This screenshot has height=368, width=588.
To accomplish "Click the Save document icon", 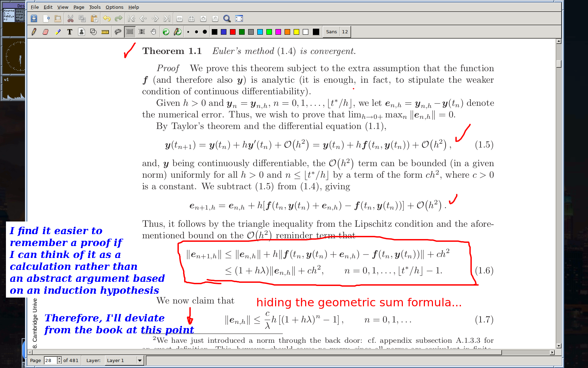I will [x=34, y=19].
